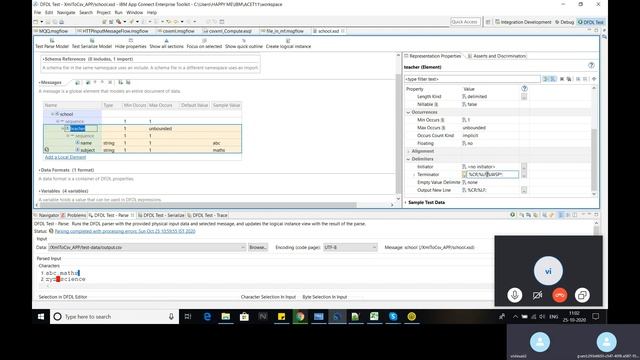Collapse the Delimiters property group
The height and width of the screenshot is (360, 640).
coord(408,159)
